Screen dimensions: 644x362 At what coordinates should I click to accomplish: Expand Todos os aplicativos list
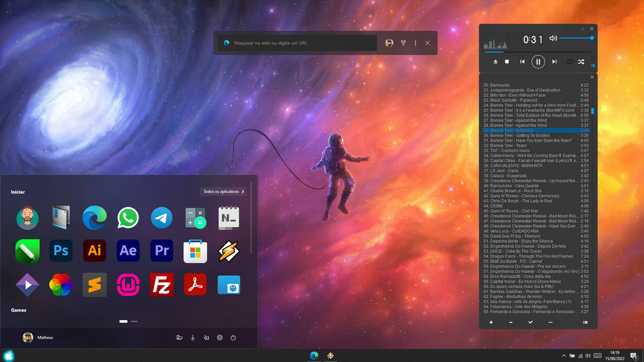[222, 191]
